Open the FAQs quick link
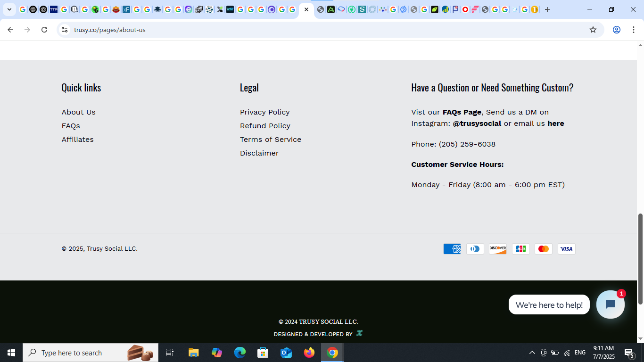 71,126
